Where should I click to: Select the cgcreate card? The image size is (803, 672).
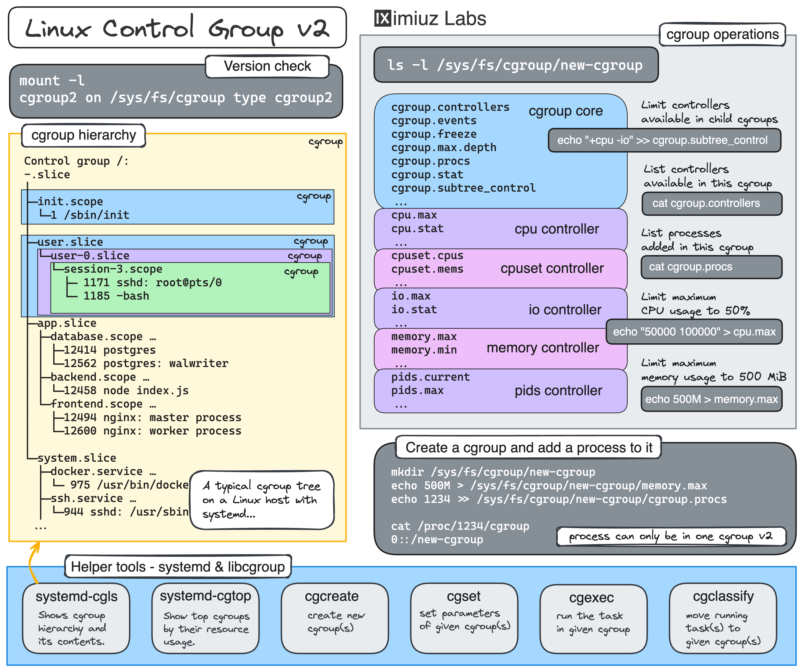click(x=335, y=619)
